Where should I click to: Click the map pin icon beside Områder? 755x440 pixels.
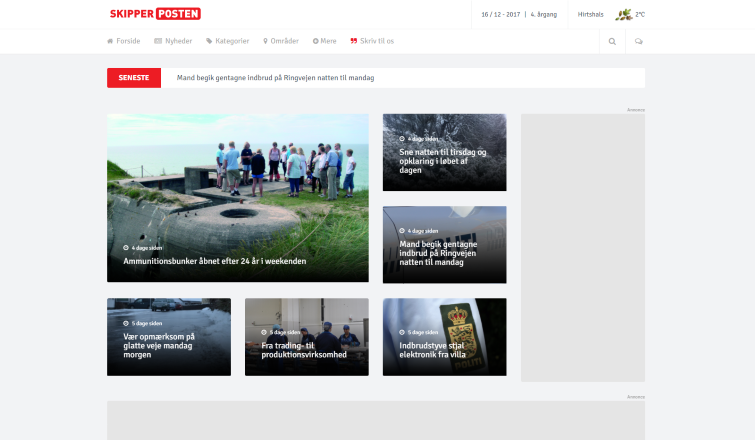pyautogui.click(x=265, y=41)
